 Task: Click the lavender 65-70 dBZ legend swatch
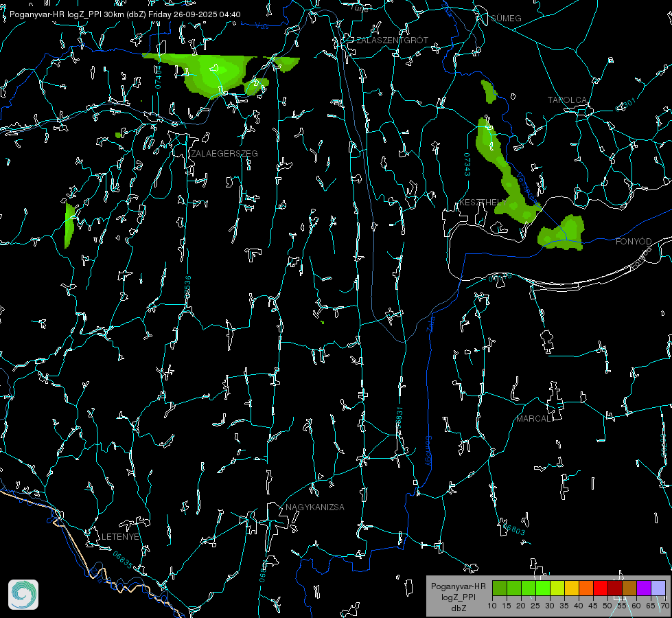tap(658, 588)
